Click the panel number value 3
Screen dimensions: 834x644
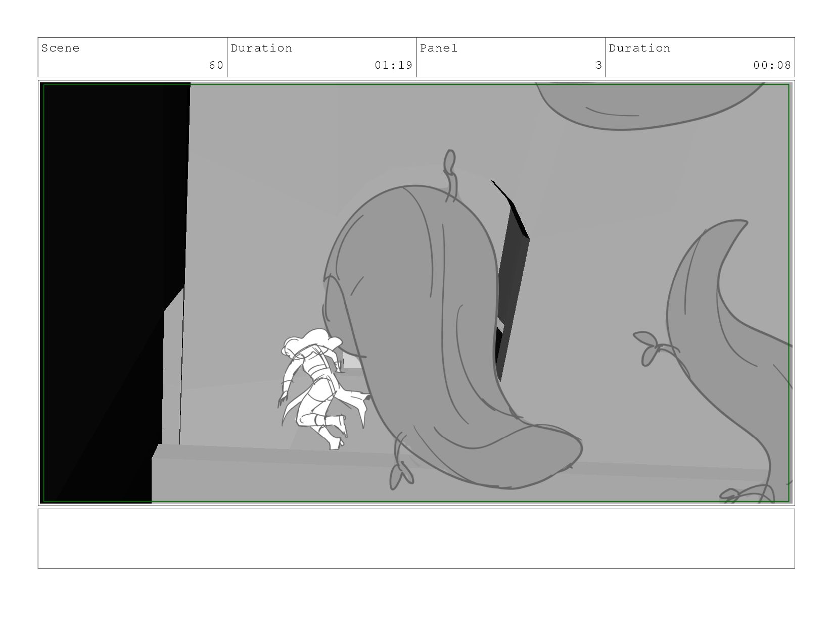598,65
